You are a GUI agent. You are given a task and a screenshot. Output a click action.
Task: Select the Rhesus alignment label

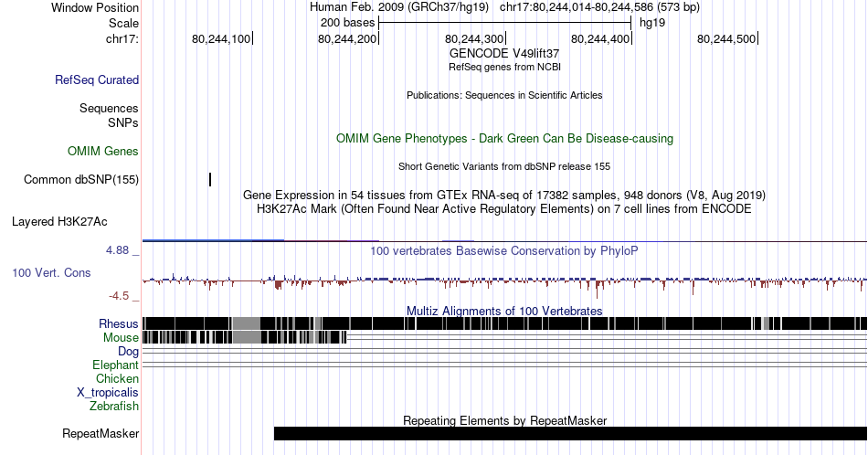click(119, 323)
